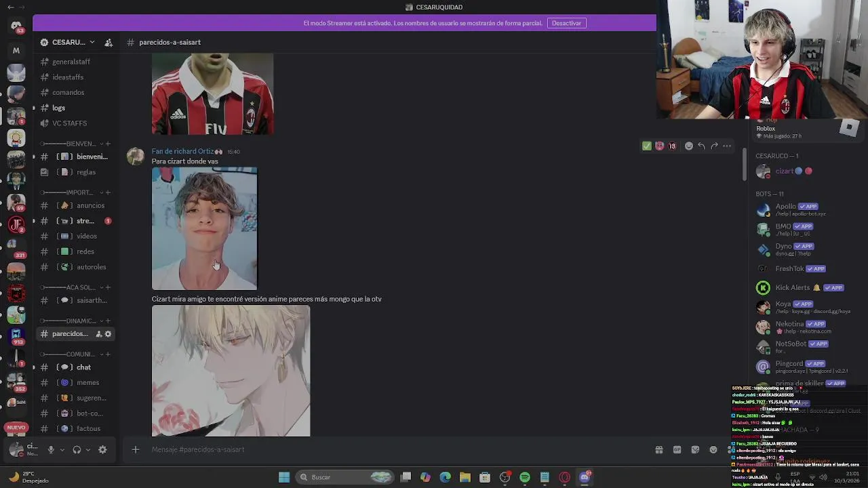This screenshot has height=488, width=868.
Task: Open the emoji picker in message bar
Action: coord(713,449)
